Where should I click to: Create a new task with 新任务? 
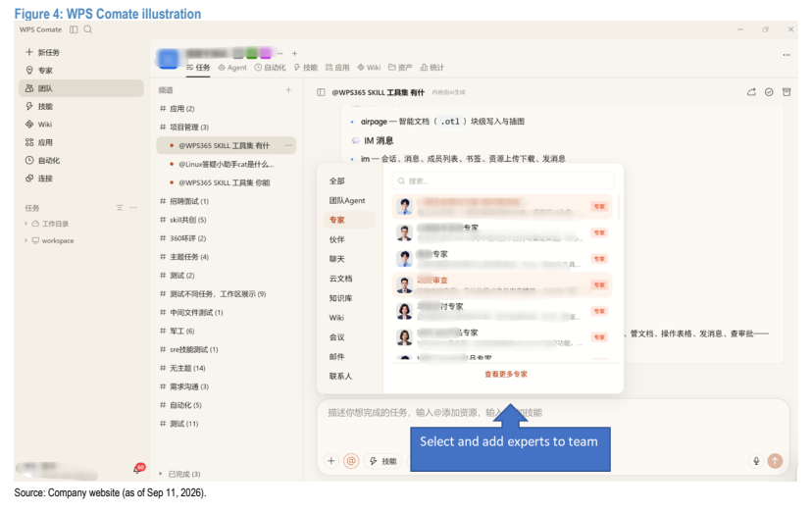[x=42, y=52]
